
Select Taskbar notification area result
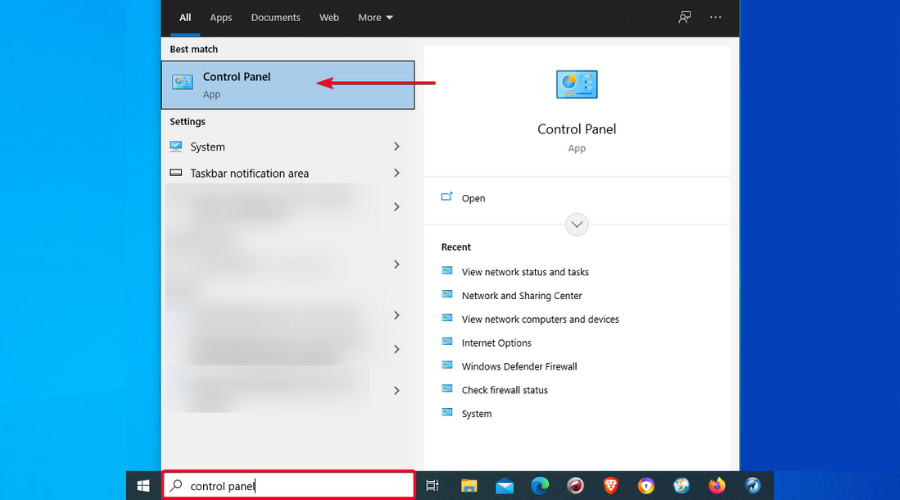288,173
